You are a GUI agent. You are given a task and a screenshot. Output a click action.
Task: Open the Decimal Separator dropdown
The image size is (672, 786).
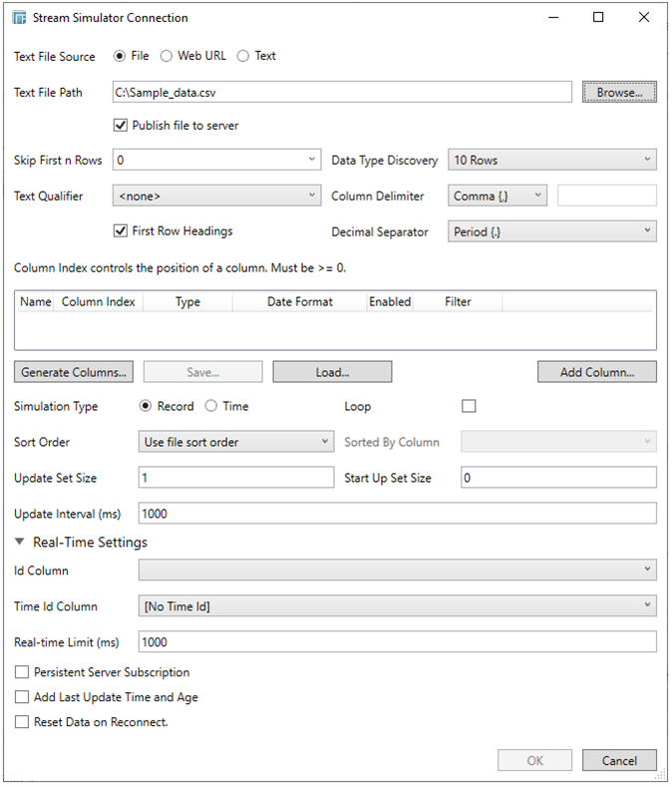[552, 231]
